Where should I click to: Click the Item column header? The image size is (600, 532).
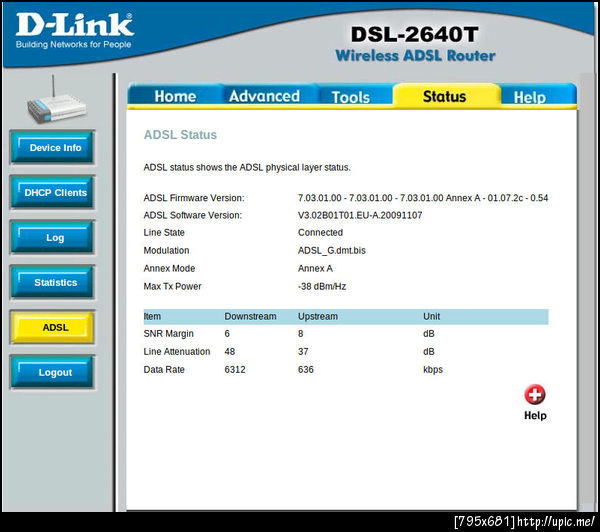(152, 317)
